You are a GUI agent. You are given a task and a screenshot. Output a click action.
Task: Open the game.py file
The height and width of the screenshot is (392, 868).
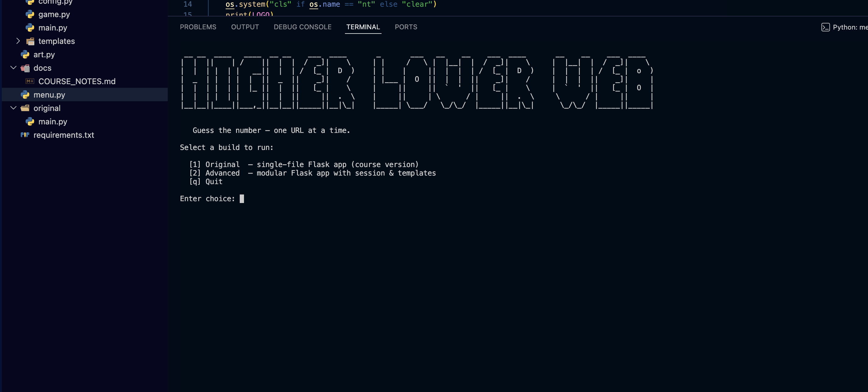54,14
